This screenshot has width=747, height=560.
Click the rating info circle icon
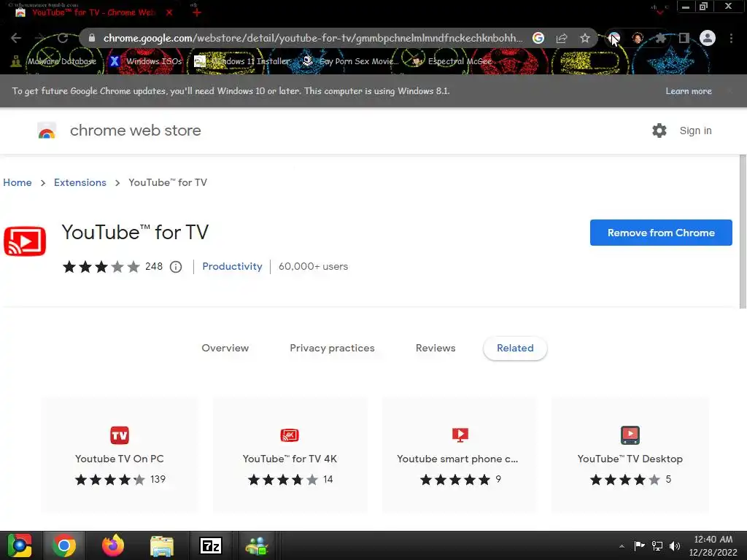(x=176, y=267)
